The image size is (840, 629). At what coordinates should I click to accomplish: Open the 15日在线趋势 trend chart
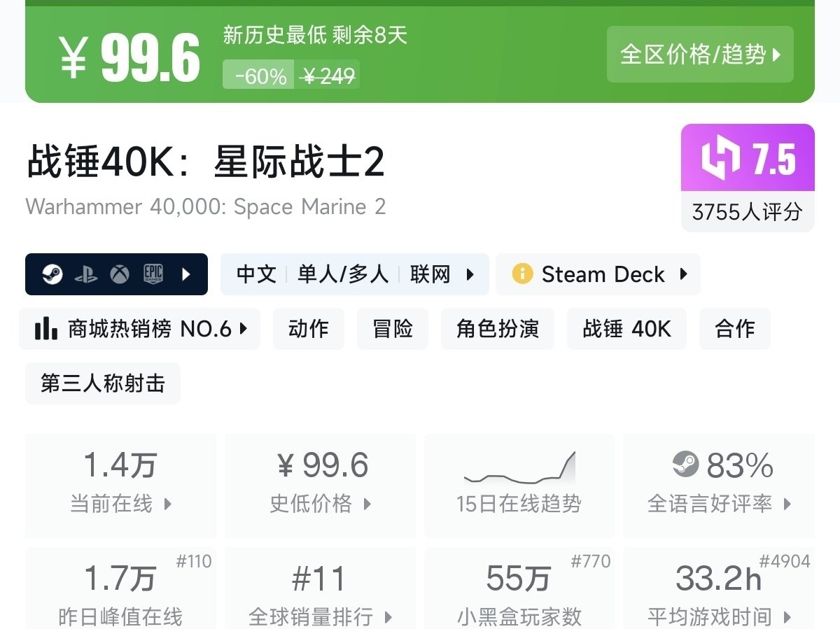click(519, 486)
